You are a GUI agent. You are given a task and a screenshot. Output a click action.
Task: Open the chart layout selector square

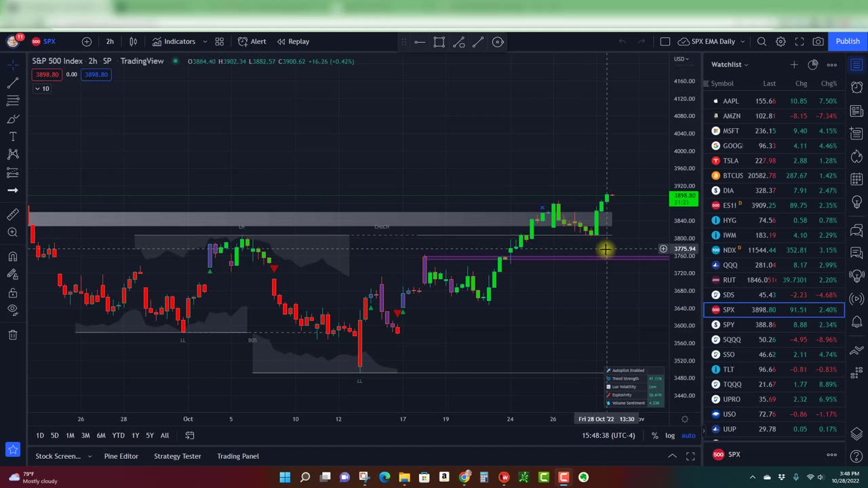tap(665, 41)
